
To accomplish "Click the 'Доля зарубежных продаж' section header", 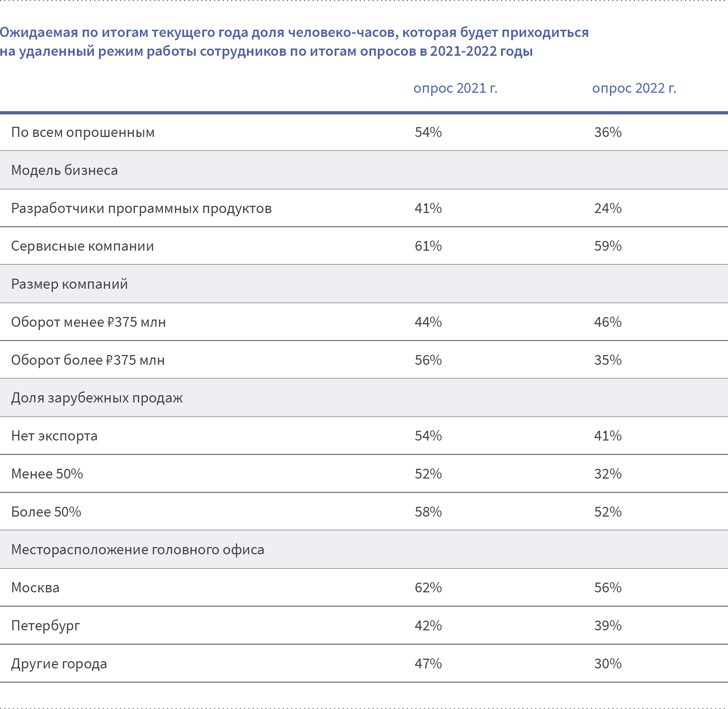I will [97, 398].
